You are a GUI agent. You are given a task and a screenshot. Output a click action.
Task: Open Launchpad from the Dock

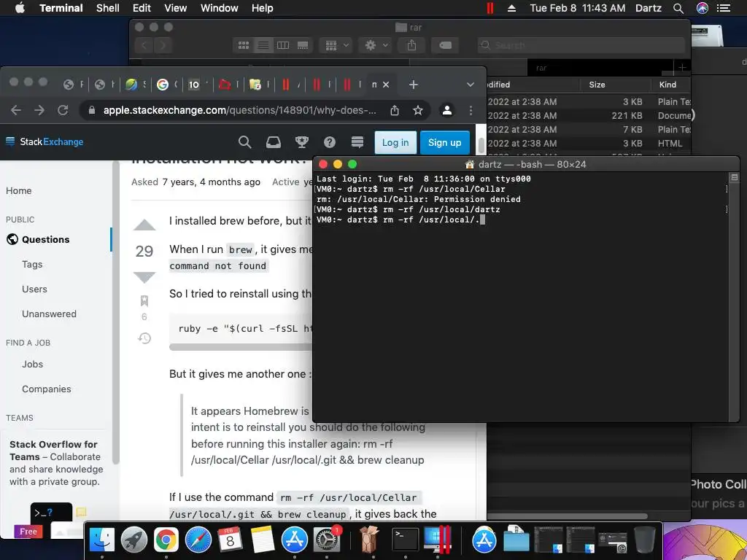click(x=134, y=540)
